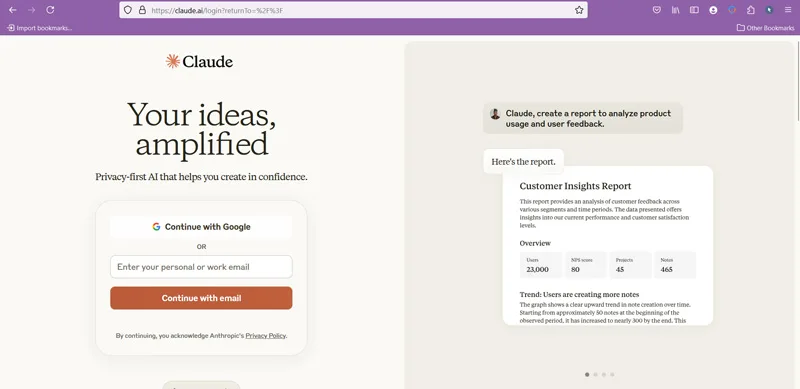Viewport: 800px width, 389px height.
Task: Click Continue with email button
Action: click(201, 298)
